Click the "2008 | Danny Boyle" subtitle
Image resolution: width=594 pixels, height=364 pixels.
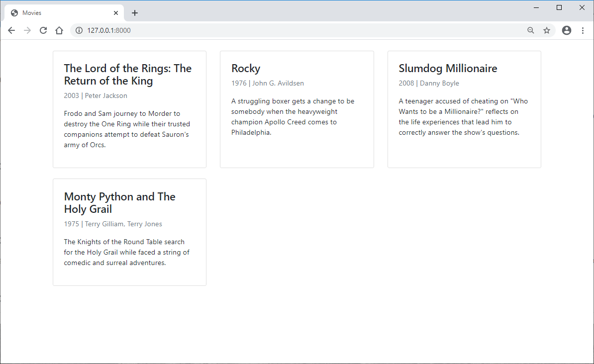click(429, 84)
